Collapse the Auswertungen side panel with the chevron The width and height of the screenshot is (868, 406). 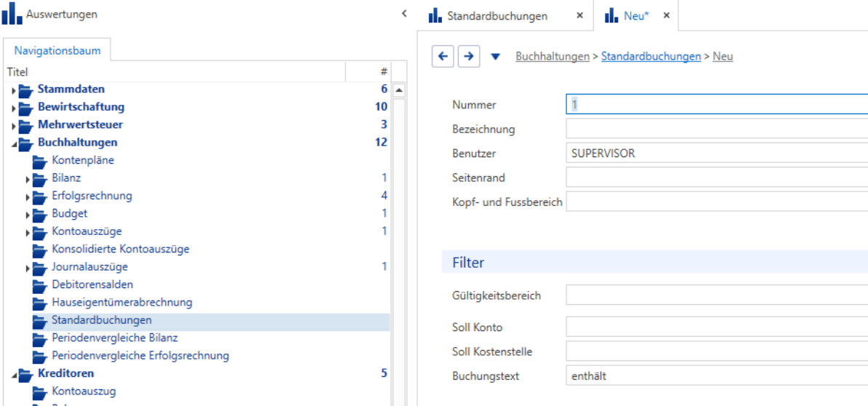(x=404, y=13)
